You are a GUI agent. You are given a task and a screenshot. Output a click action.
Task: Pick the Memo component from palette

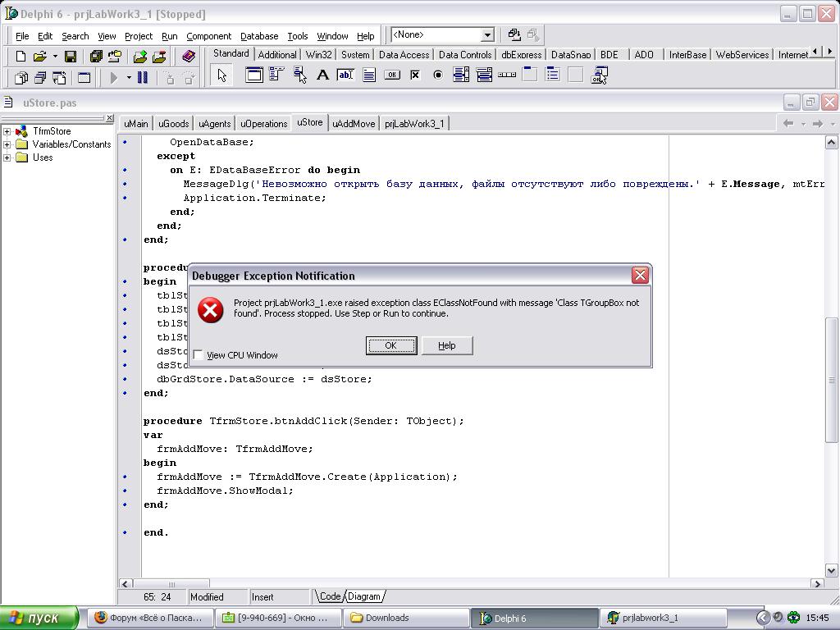click(369, 75)
